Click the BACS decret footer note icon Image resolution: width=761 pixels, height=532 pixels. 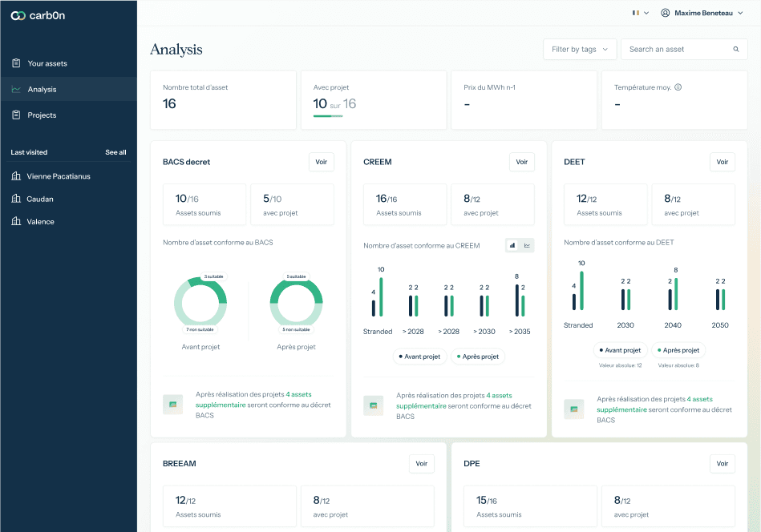point(172,405)
